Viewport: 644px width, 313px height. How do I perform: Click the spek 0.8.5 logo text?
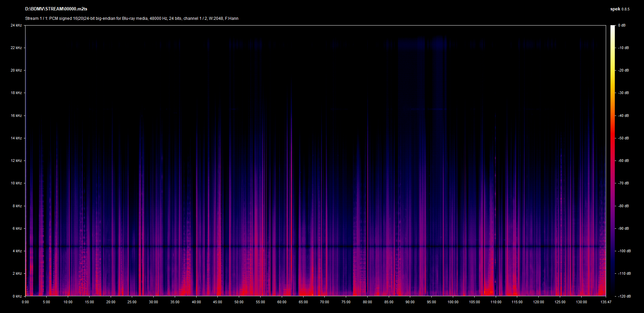point(620,9)
